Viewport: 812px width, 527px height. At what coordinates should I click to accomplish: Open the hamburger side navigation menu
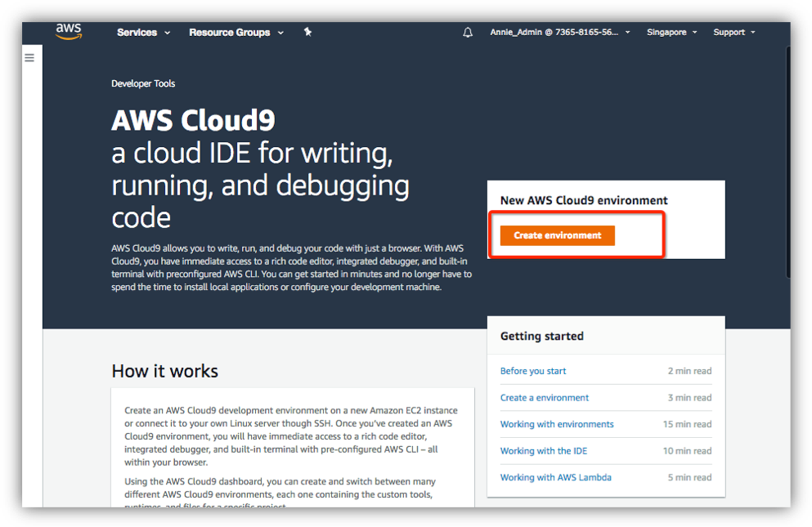click(29, 58)
